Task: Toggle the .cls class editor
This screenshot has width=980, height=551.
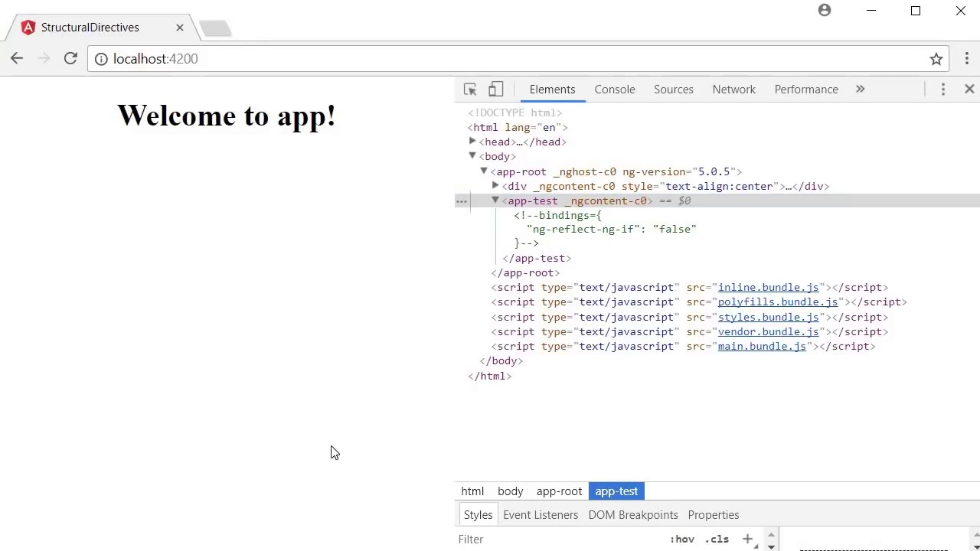Action: [x=717, y=540]
